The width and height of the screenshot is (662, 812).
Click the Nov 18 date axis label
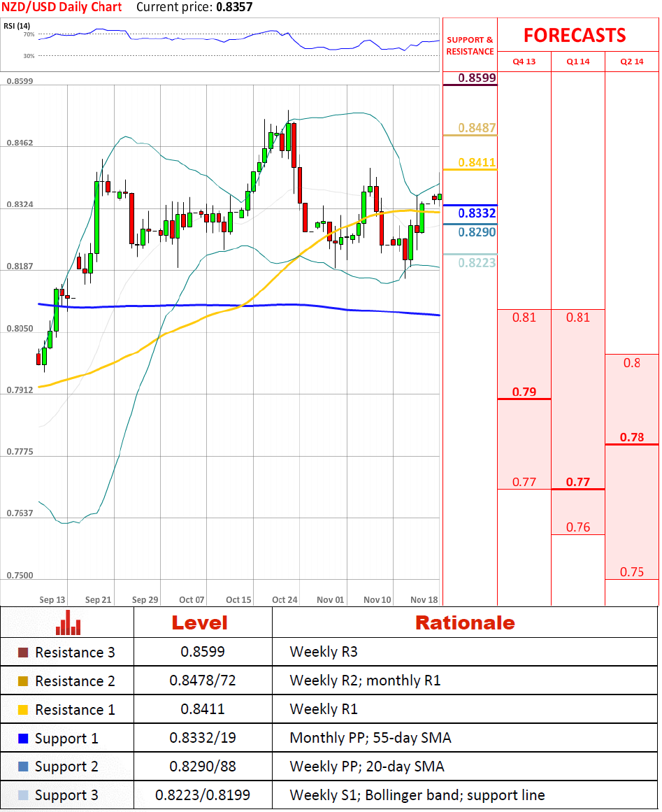[x=424, y=599]
